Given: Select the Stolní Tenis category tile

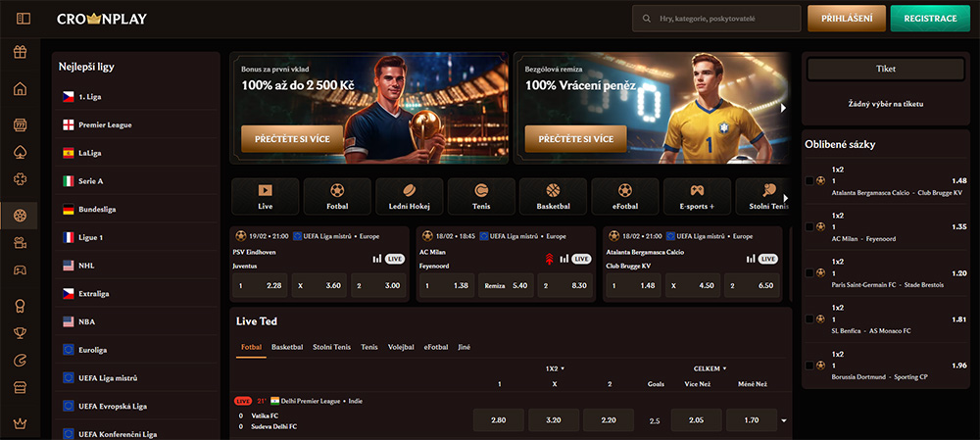Looking at the screenshot, I should 763,196.
